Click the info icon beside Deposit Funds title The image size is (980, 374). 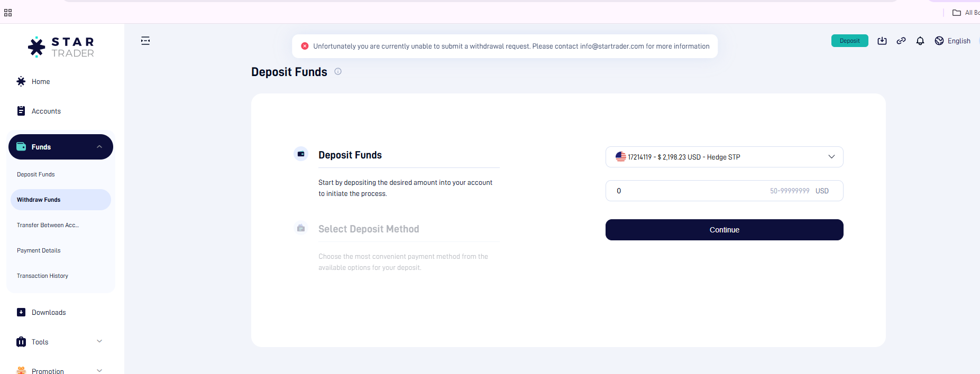tap(338, 71)
